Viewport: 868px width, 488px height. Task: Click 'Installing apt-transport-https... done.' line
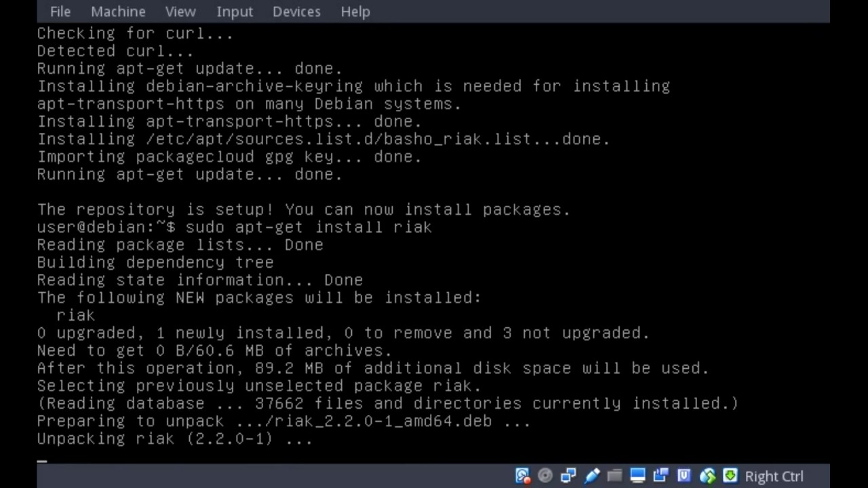point(229,121)
